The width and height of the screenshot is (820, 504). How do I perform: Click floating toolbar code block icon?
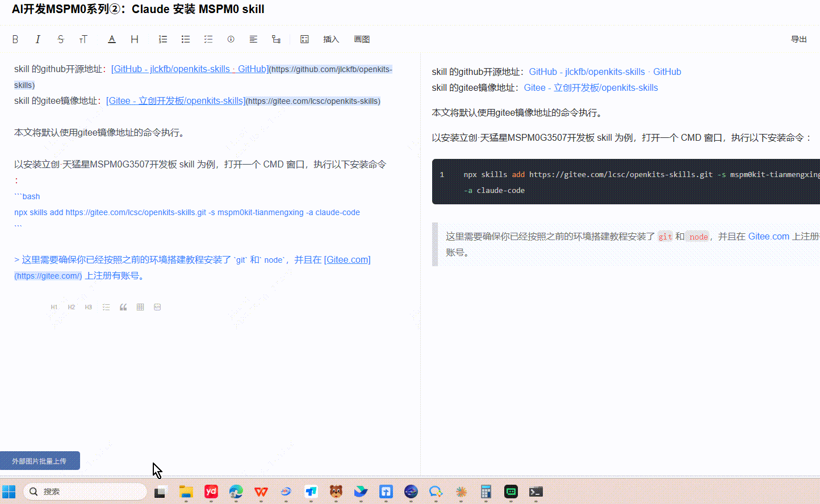tap(157, 307)
